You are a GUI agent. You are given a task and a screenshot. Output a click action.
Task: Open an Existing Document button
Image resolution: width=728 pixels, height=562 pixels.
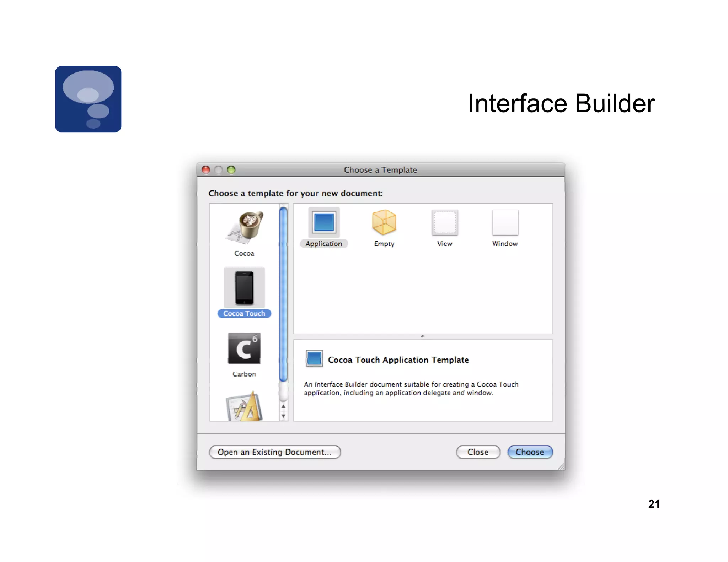(275, 452)
